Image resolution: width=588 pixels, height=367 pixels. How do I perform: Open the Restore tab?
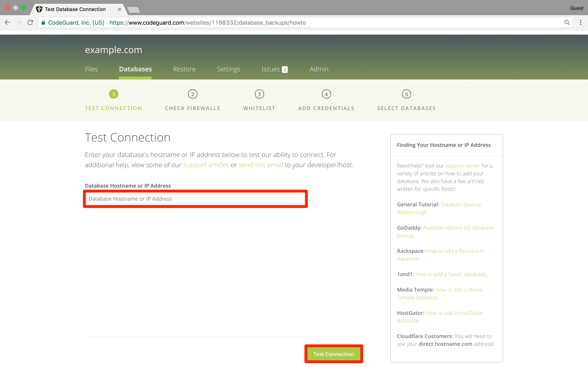click(184, 69)
